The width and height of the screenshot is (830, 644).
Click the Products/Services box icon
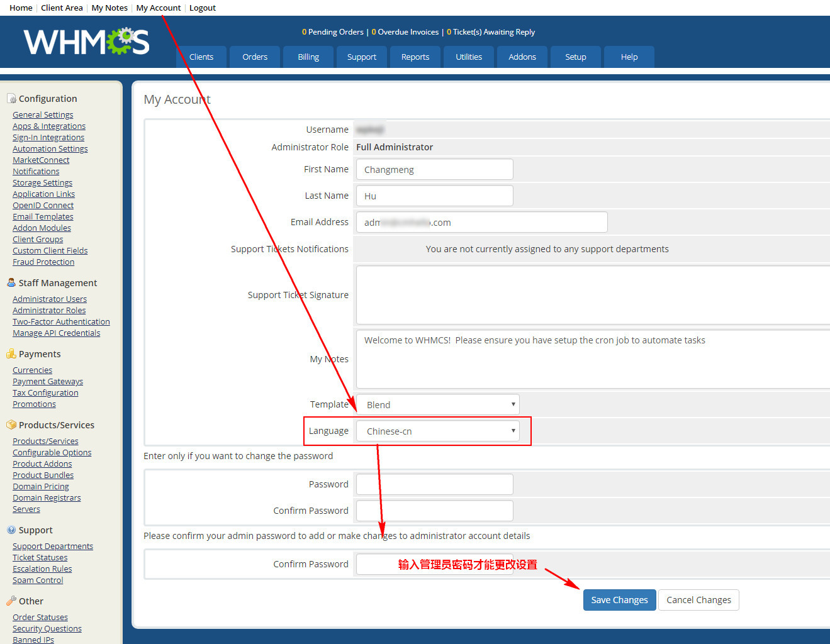coord(11,425)
